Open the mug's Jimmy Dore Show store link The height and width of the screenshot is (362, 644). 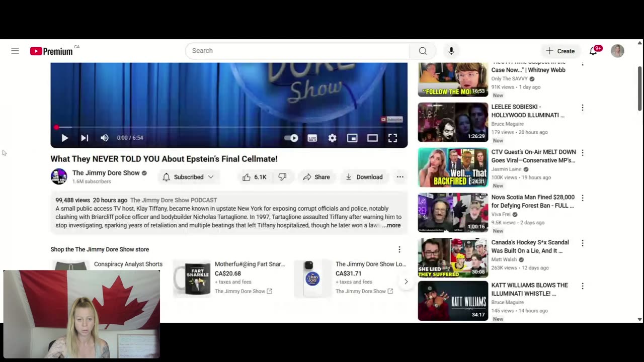tap(243, 291)
